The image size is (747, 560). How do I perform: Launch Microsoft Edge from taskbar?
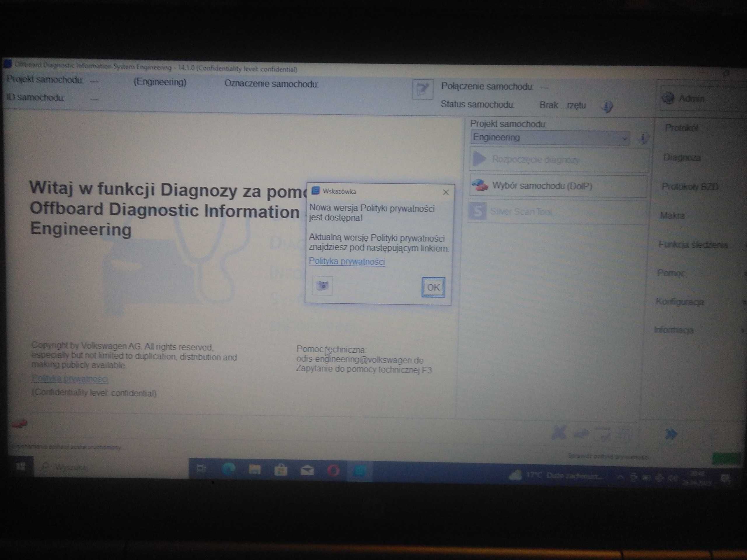[x=229, y=469]
